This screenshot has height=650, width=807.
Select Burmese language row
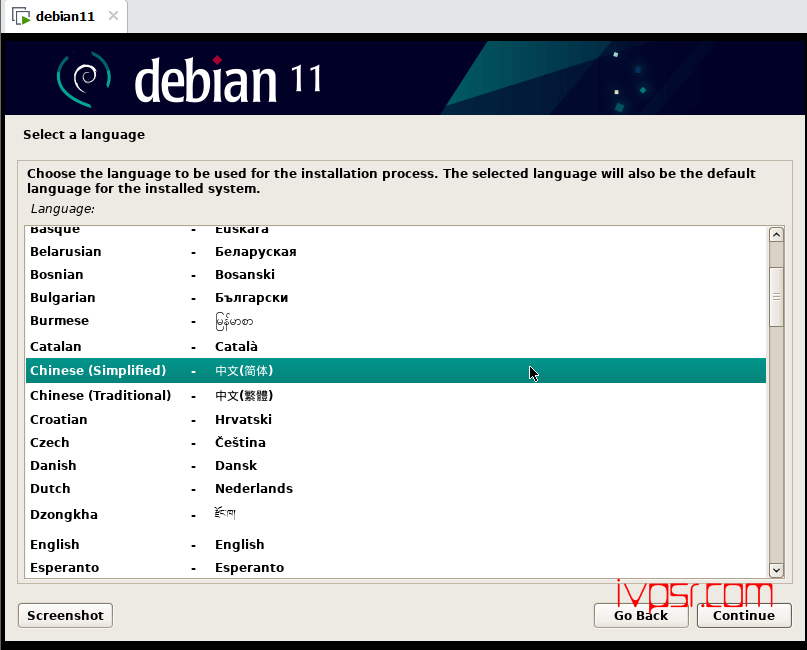click(396, 321)
